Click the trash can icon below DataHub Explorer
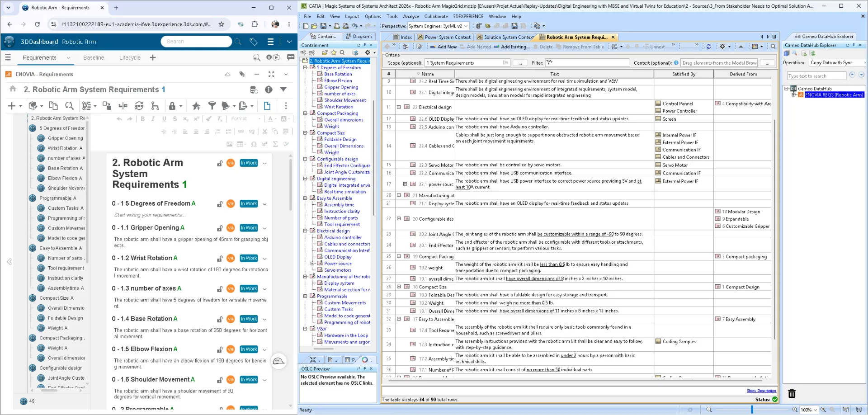The image size is (868, 415). (x=792, y=394)
